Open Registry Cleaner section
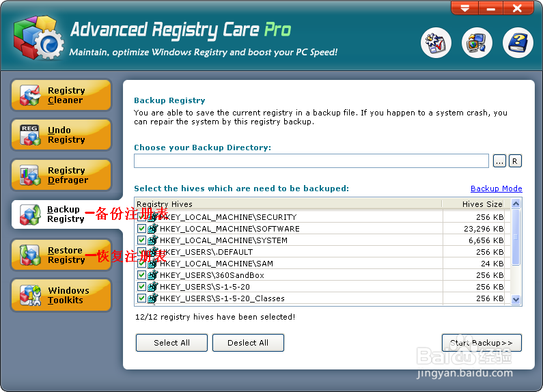Screen dimensions: 543x392 [x=61, y=95]
